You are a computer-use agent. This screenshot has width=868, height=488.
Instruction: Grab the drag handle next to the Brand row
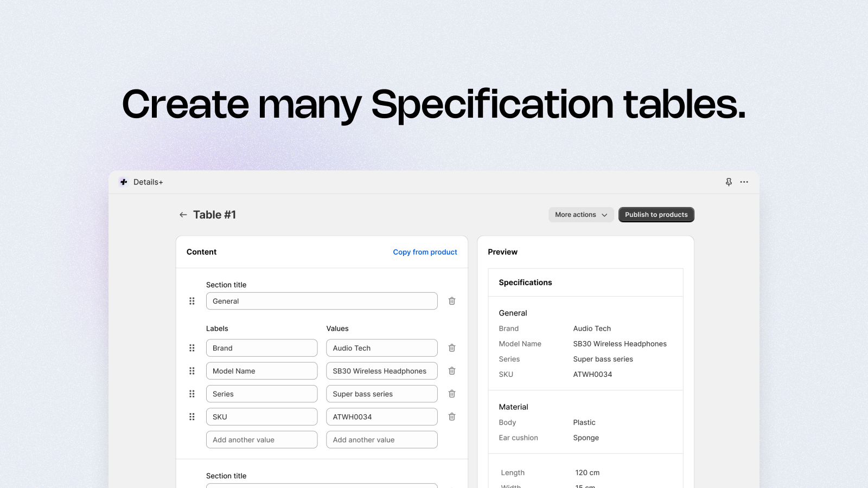[x=192, y=348]
